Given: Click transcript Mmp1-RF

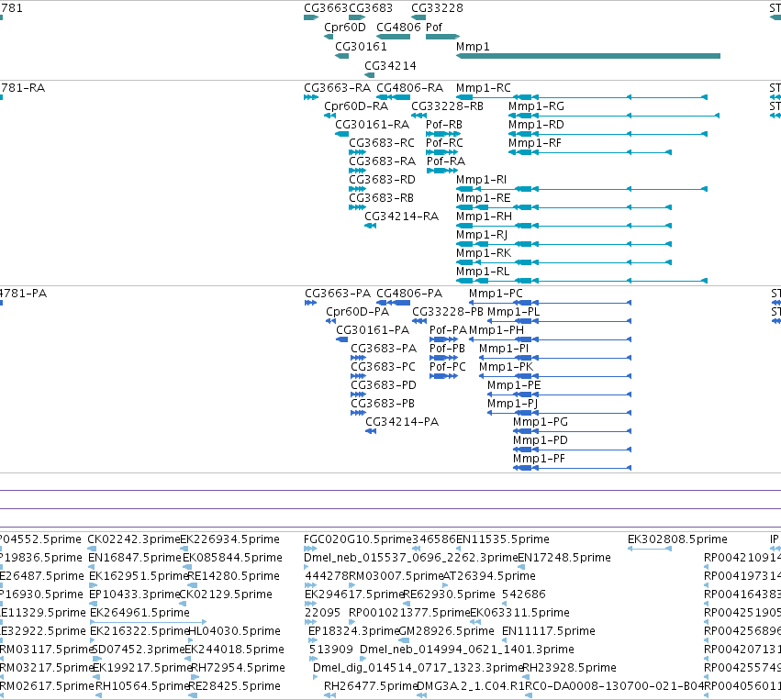Looking at the screenshot, I should click(534, 143).
